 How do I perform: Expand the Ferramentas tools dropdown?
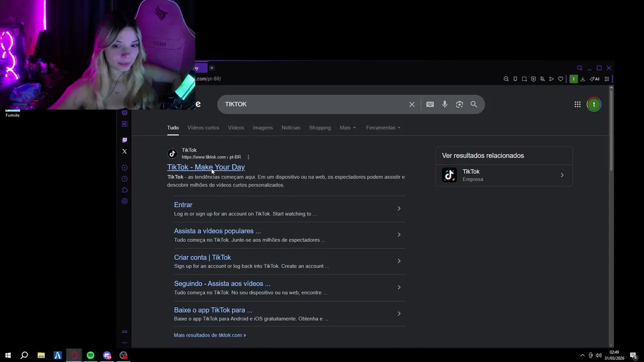(x=383, y=128)
